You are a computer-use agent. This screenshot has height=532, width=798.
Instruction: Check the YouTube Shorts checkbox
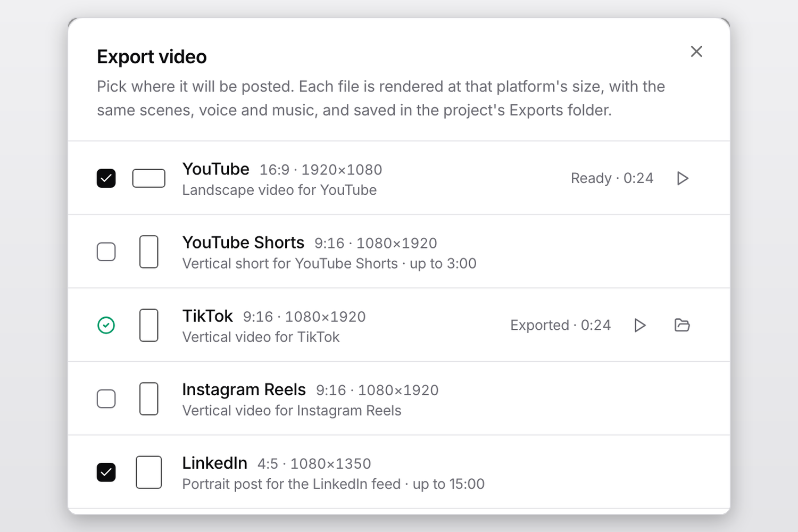pos(106,252)
